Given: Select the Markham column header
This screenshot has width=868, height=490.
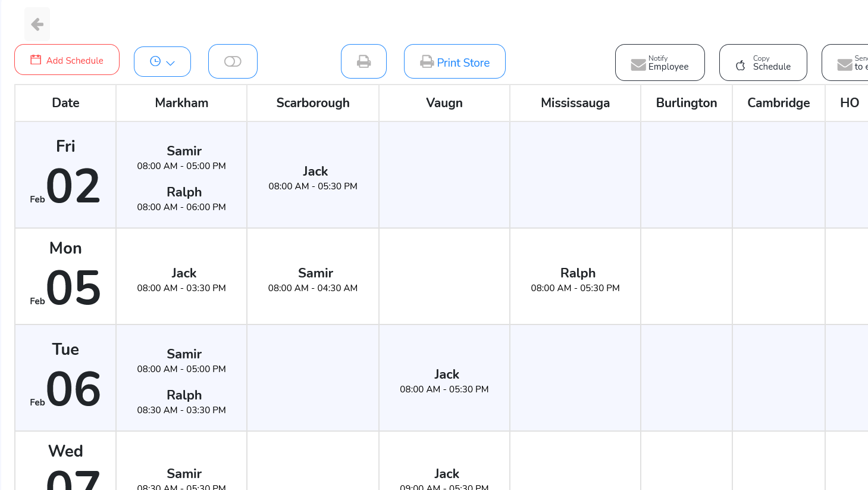Looking at the screenshot, I should pos(181,103).
